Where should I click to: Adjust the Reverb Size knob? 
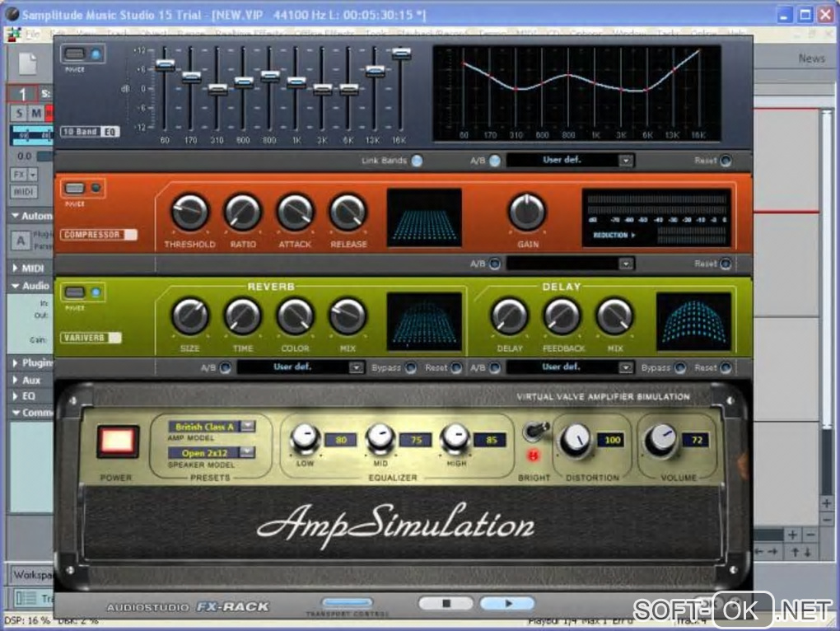pos(189,316)
